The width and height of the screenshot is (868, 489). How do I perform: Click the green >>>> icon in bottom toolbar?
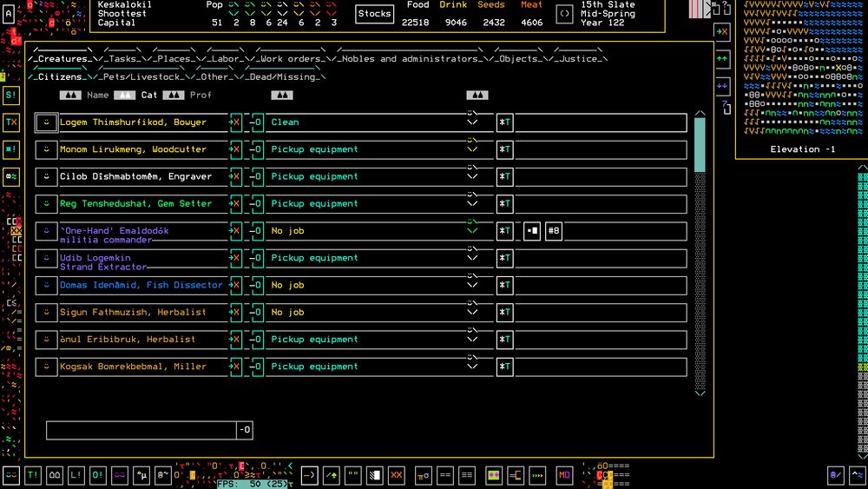(x=537, y=475)
